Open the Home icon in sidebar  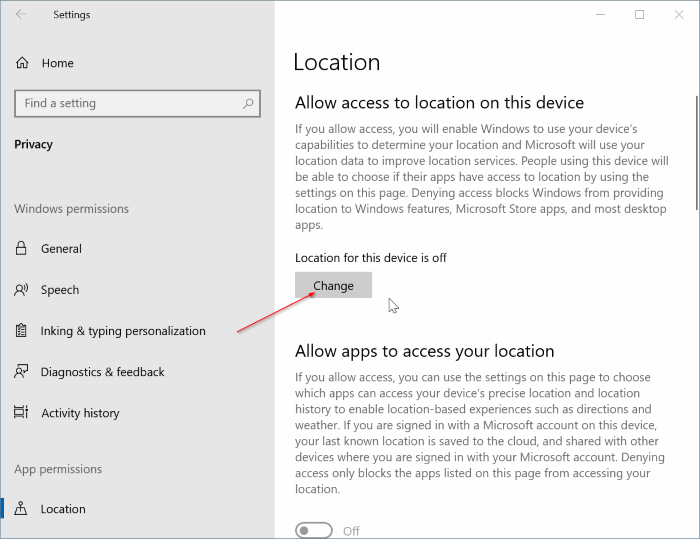click(x=22, y=63)
